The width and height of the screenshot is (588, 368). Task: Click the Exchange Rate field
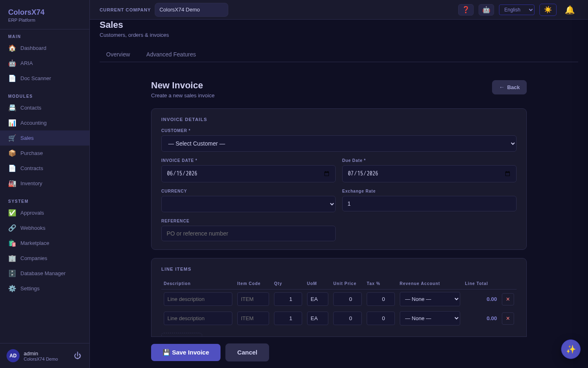429,204
